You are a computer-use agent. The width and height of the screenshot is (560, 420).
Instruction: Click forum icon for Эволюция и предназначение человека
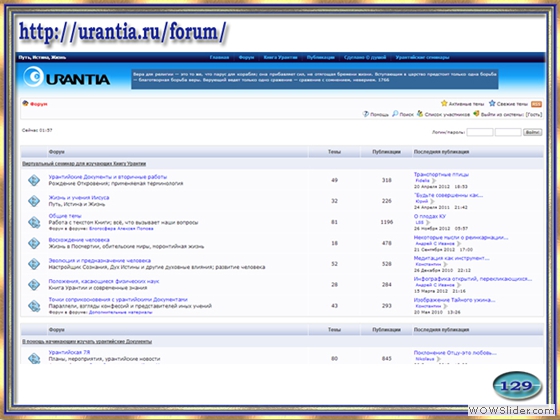click(x=34, y=264)
